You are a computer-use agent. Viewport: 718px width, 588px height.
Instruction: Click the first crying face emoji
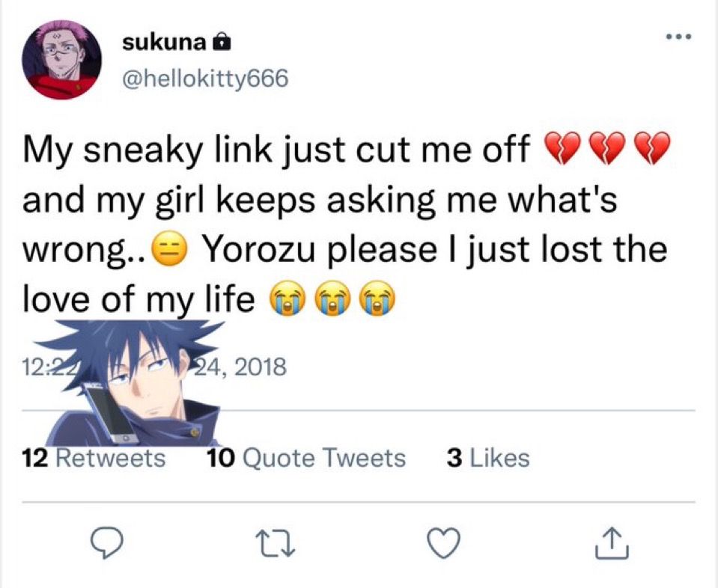pyautogui.click(x=288, y=299)
